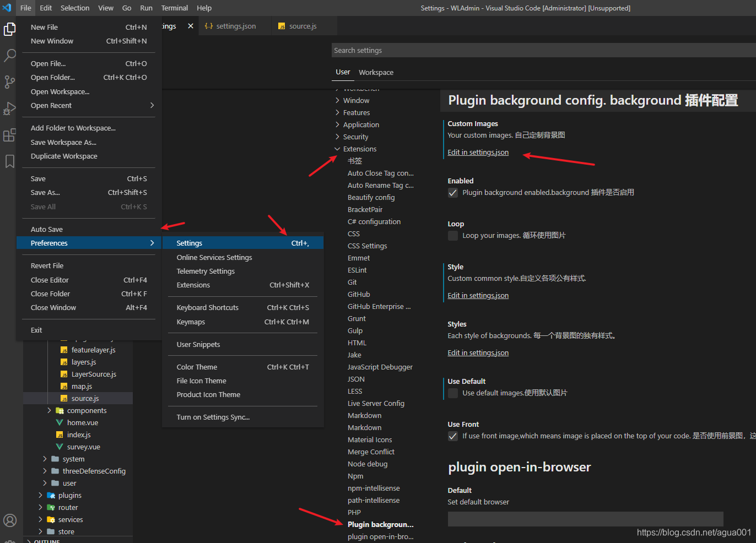Expand the Window settings category
This screenshot has height=543, width=756.
(x=337, y=100)
